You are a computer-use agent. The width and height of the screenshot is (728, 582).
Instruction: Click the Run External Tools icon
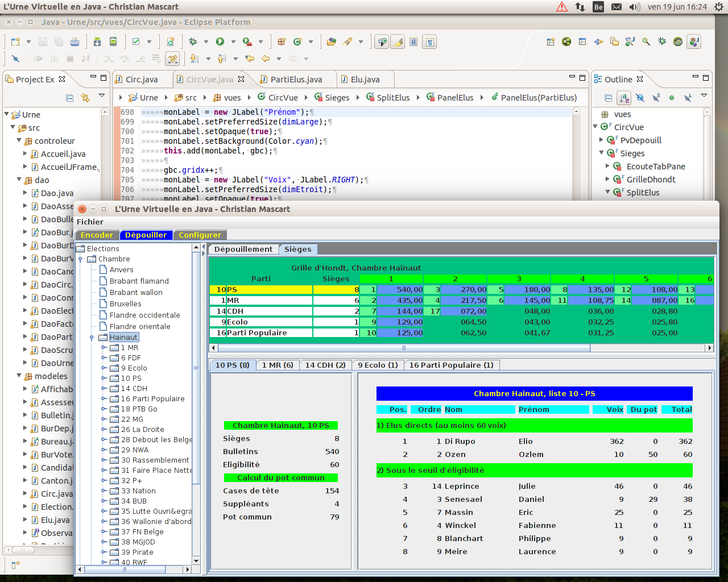[x=247, y=42]
